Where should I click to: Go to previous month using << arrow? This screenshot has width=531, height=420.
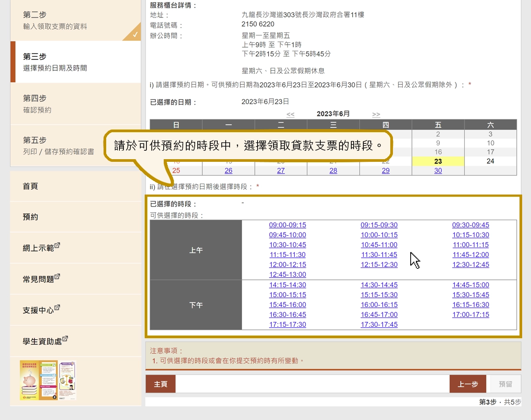pyautogui.click(x=291, y=114)
